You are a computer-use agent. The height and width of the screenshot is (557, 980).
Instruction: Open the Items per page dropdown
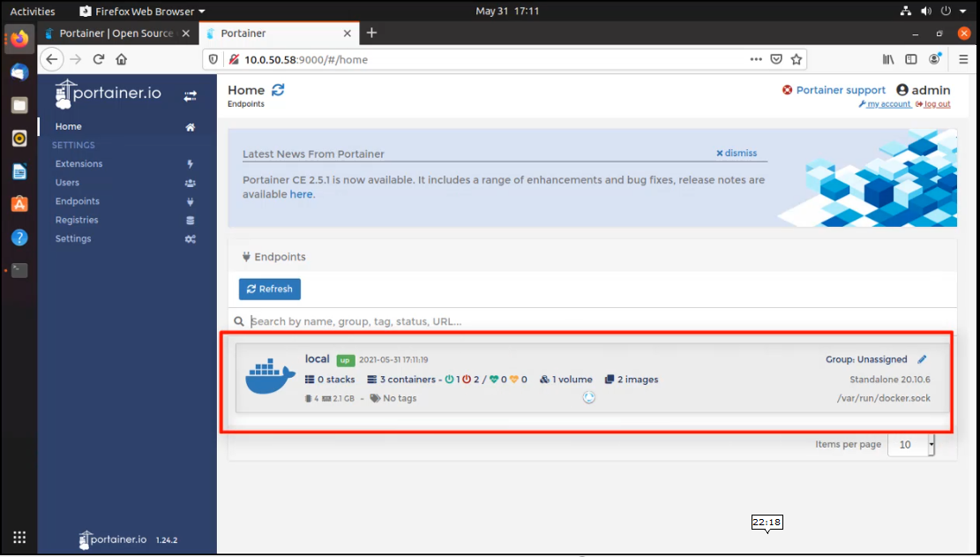pos(910,445)
